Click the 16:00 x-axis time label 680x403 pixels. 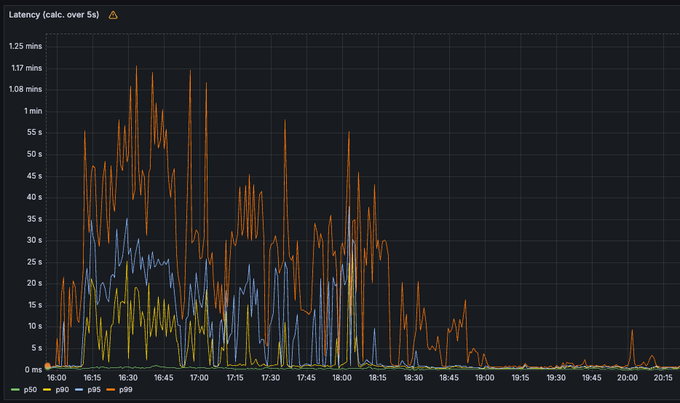57,378
